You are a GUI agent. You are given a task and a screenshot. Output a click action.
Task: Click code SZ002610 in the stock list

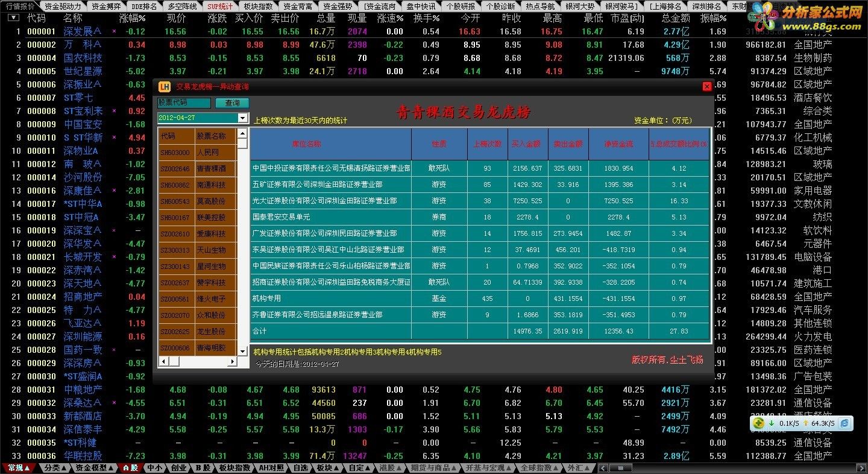[x=176, y=234]
